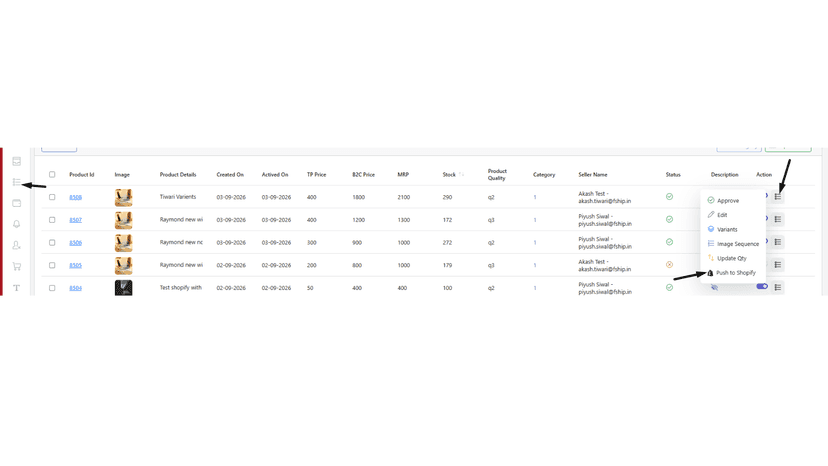Click the Actived On column header
828x466 pixels.
(275, 174)
